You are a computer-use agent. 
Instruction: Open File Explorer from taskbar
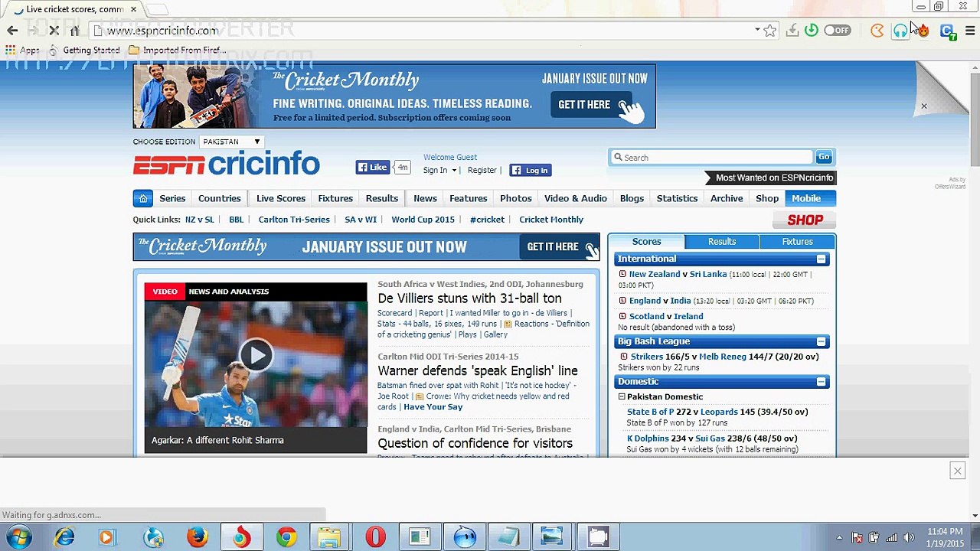pos(331,537)
